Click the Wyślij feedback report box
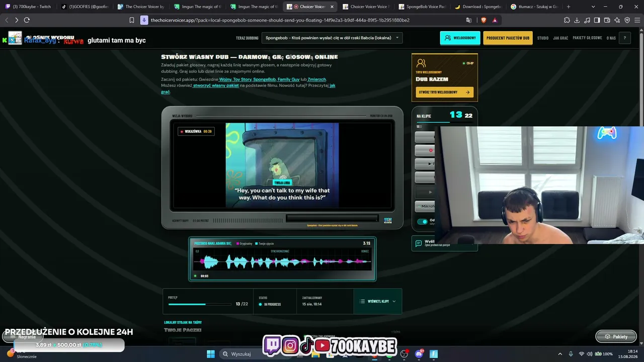This screenshot has width=644, height=362. 444,243
